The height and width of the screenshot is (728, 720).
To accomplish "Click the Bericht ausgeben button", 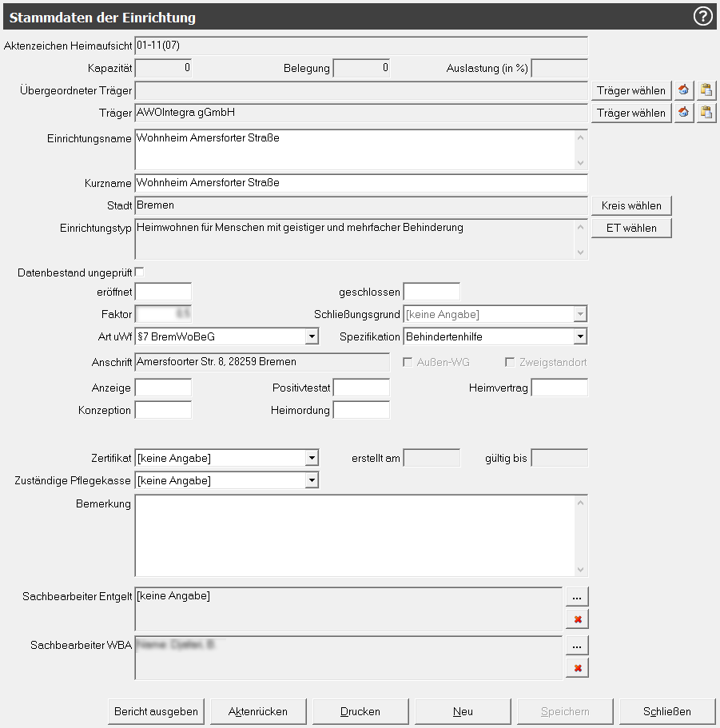I will tap(156, 710).
